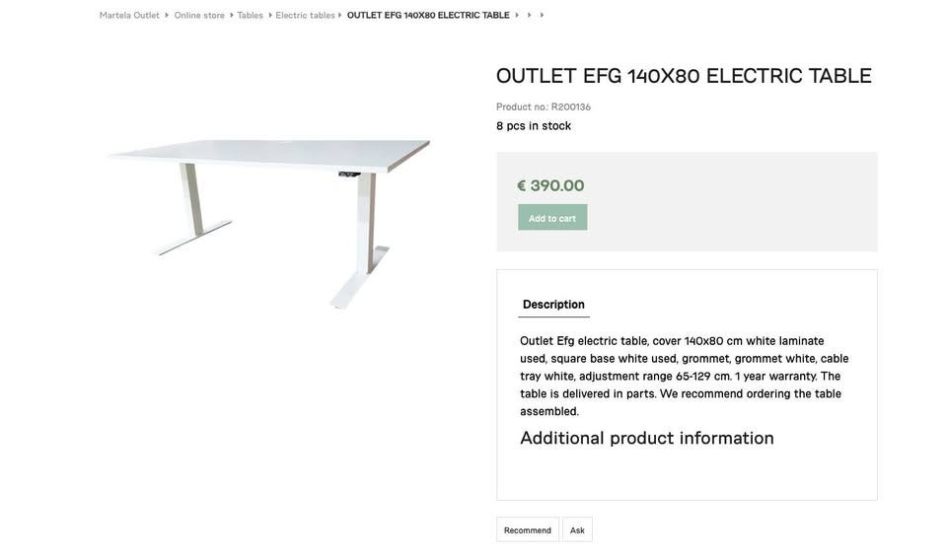Click the large product title heading

[x=684, y=76]
